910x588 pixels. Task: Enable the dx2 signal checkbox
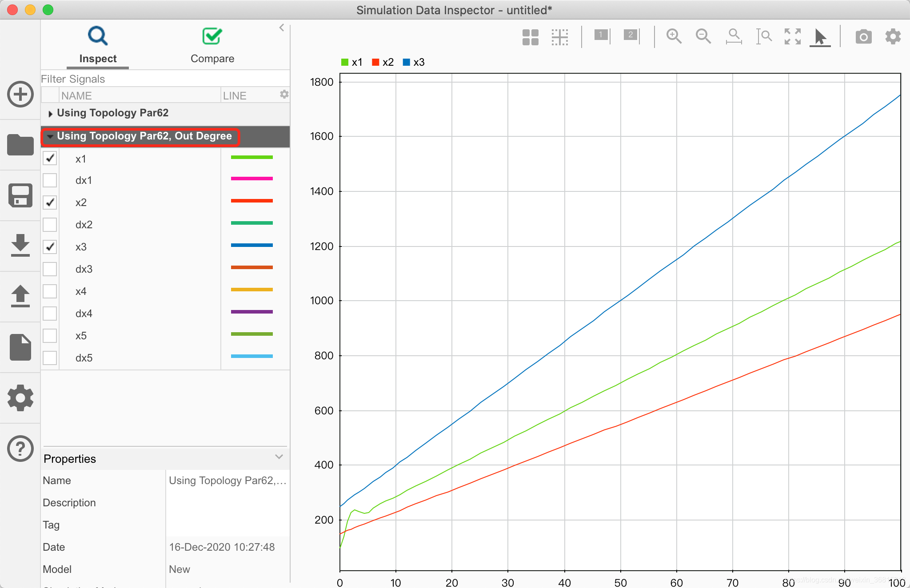[x=50, y=225]
